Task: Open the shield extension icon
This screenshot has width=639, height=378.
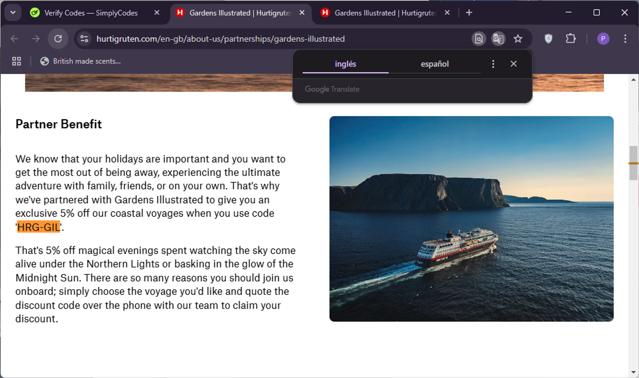Action: click(549, 39)
